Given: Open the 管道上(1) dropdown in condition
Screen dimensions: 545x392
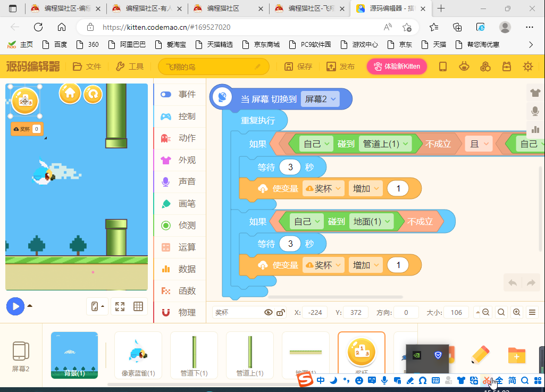Looking at the screenshot, I should pos(385,144).
